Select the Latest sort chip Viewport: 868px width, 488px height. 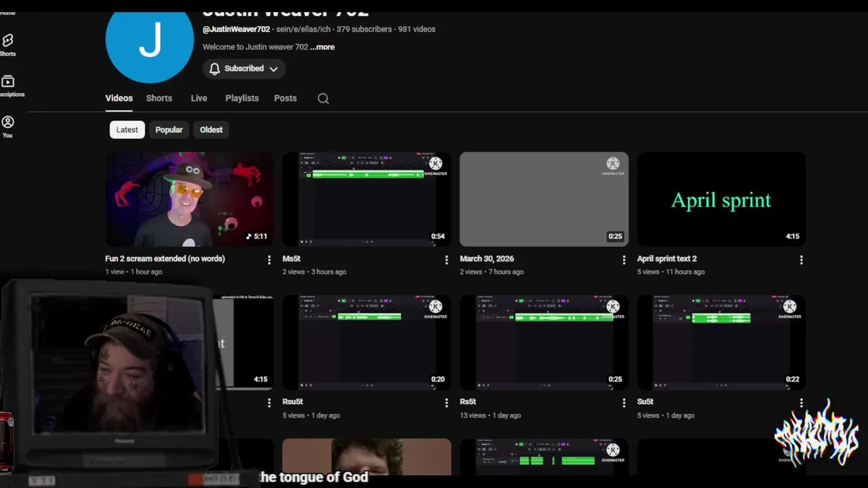(x=127, y=129)
